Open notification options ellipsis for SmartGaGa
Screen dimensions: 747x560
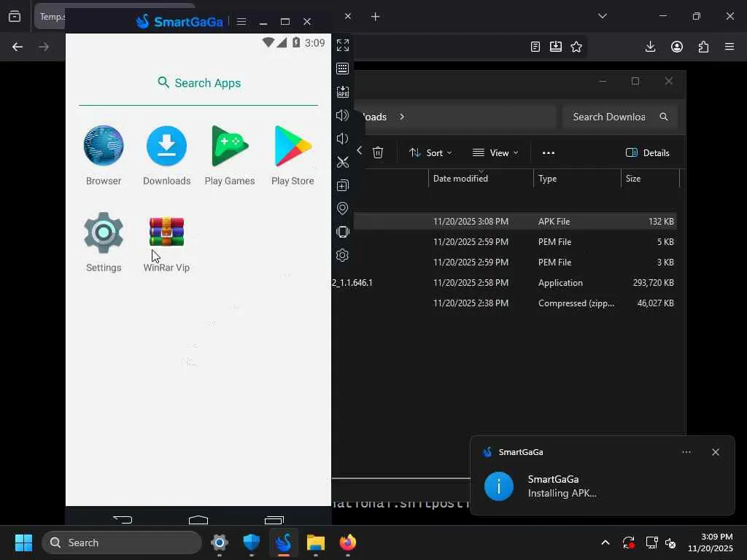[x=686, y=452]
